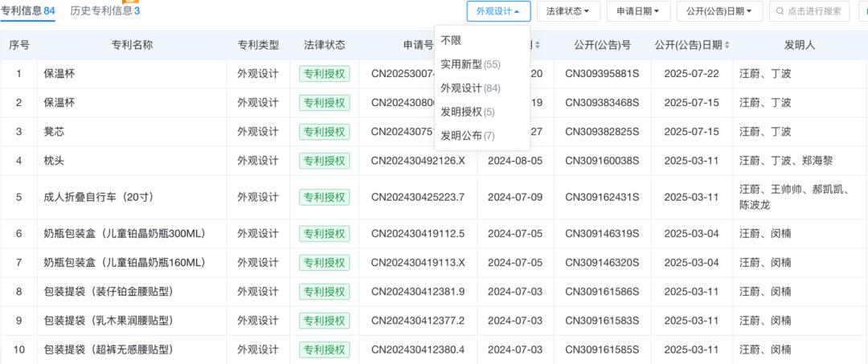The image size is (868, 364).
Task: Select publication number CN309161585S
Action: pos(602,350)
